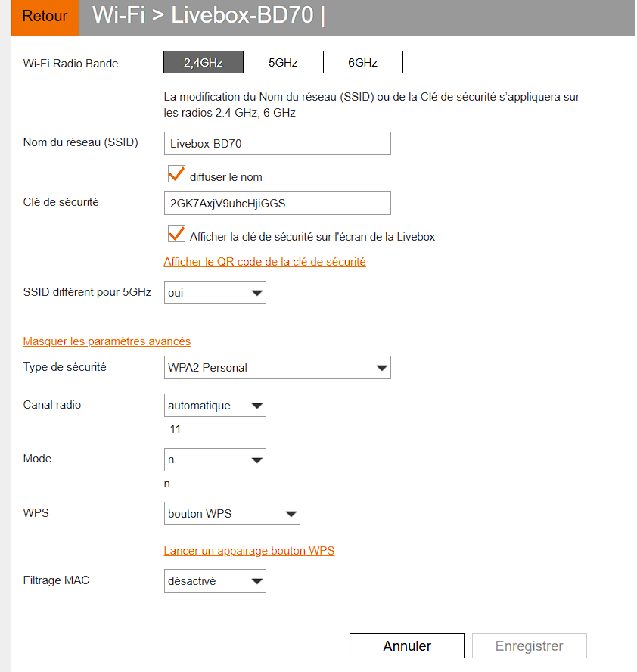This screenshot has width=637, height=672.
Task: Select the 2,4GHz radio band tab
Action: pyautogui.click(x=204, y=63)
